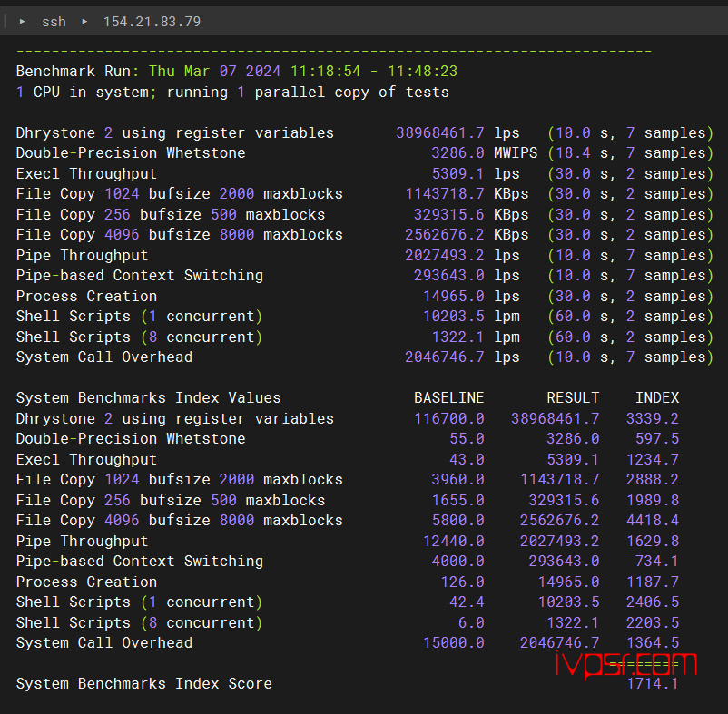Click the 154.21.83.79 host breadcrumb

tap(152, 22)
